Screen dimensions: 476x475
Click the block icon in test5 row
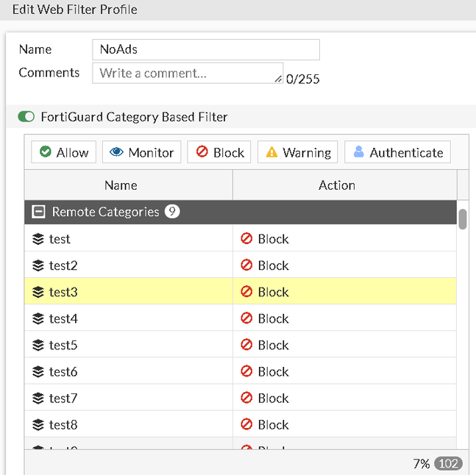point(246,345)
